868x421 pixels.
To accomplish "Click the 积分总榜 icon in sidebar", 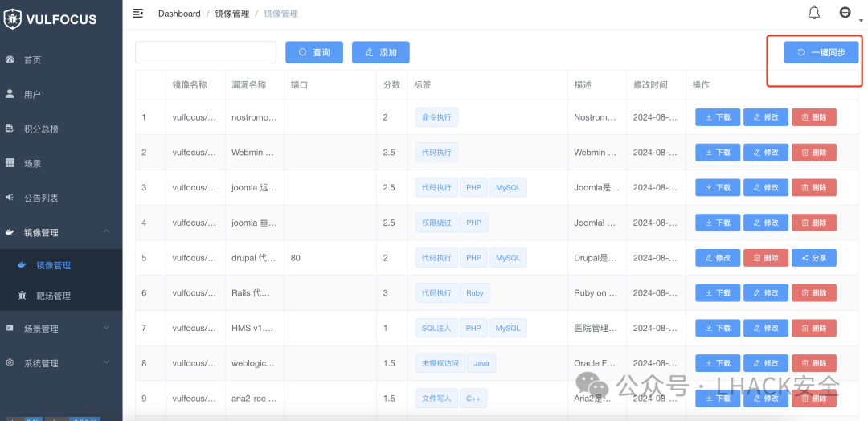I will [x=10, y=129].
